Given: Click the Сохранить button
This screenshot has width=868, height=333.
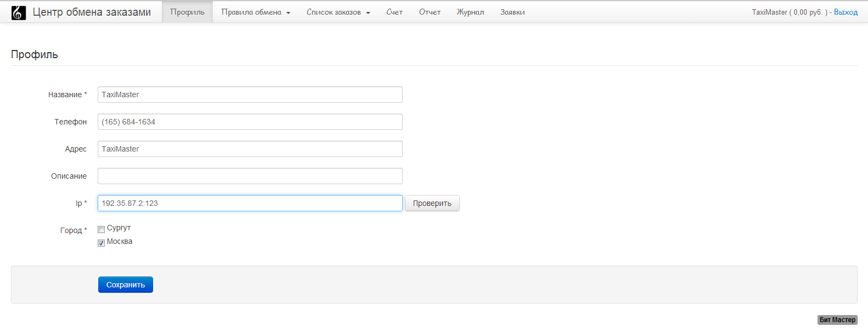Looking at the screenshot, I should pyautogui.click(x=125, y=285).
